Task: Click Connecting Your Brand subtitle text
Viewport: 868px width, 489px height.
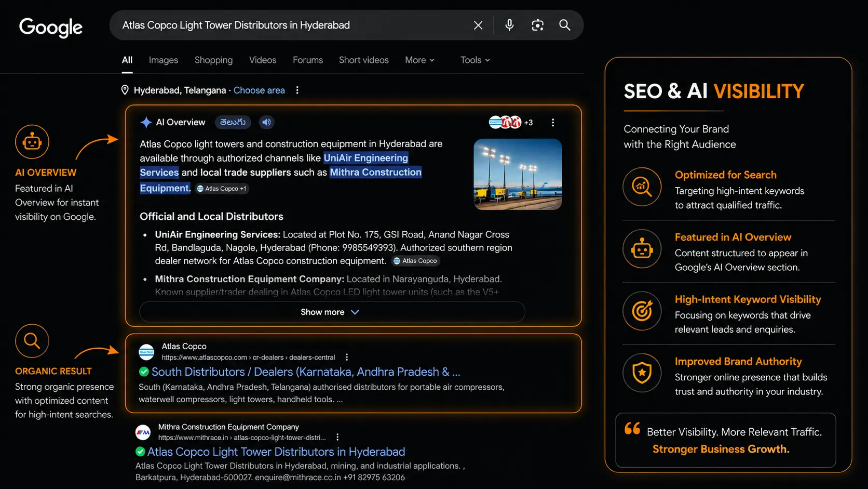Action: [x=680, y=137]
